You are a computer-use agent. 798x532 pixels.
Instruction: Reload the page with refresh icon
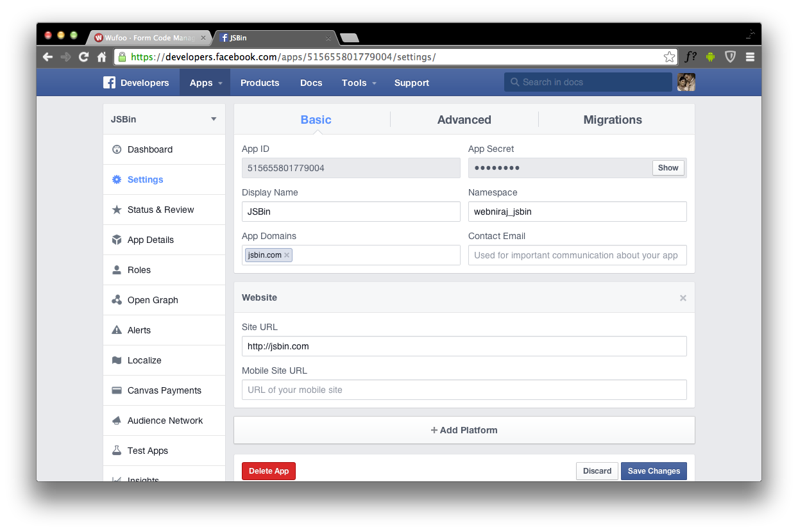pos(83,57)
